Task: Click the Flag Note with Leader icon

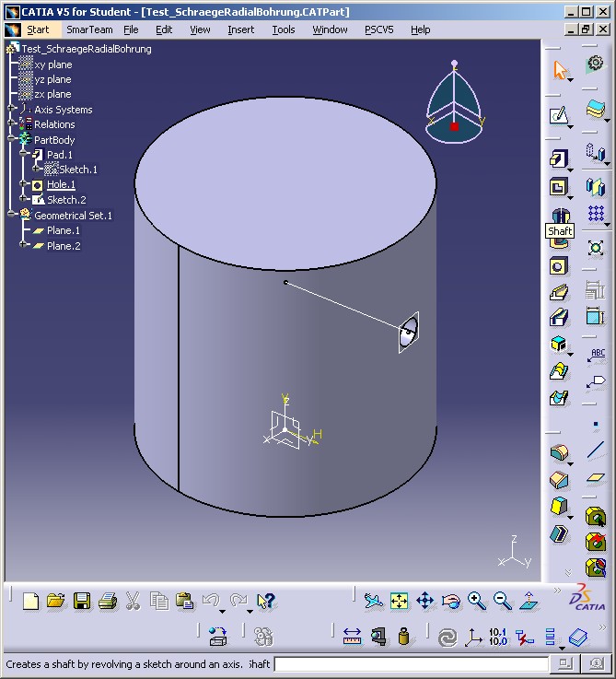Action: (596, 382)
